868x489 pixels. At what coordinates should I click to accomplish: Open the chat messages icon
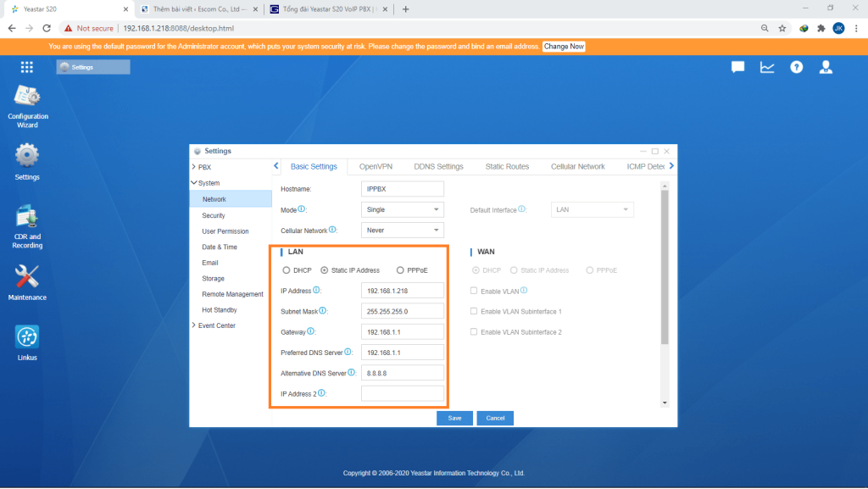point(738,67)
